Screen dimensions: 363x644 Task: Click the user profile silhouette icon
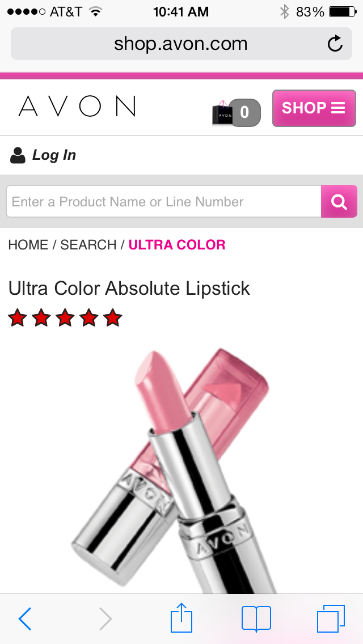click(x=18, y=155)
